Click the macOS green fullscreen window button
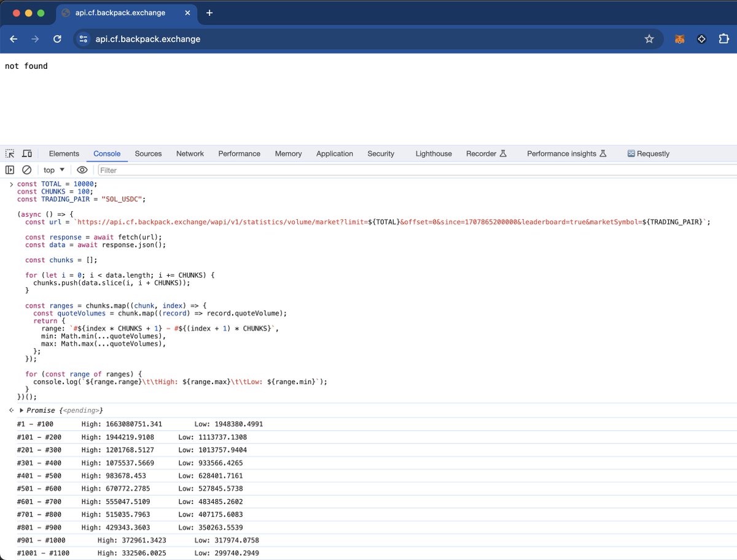This screenshot has width=737, height=560. tap(41, 13)
